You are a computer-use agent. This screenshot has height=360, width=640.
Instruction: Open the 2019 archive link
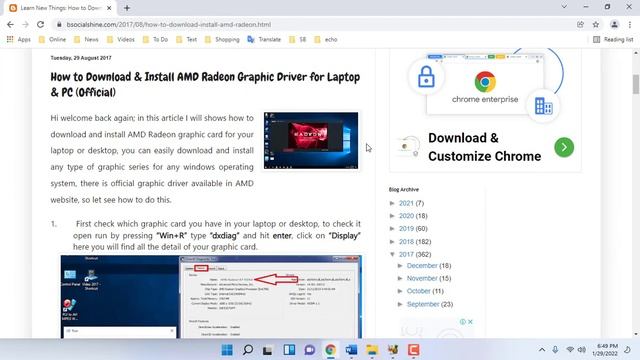click(406, 229)
